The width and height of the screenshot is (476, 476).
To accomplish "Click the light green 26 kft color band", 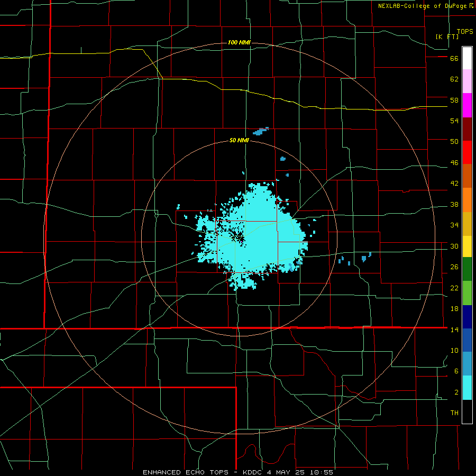I will (x=467, y=293).
